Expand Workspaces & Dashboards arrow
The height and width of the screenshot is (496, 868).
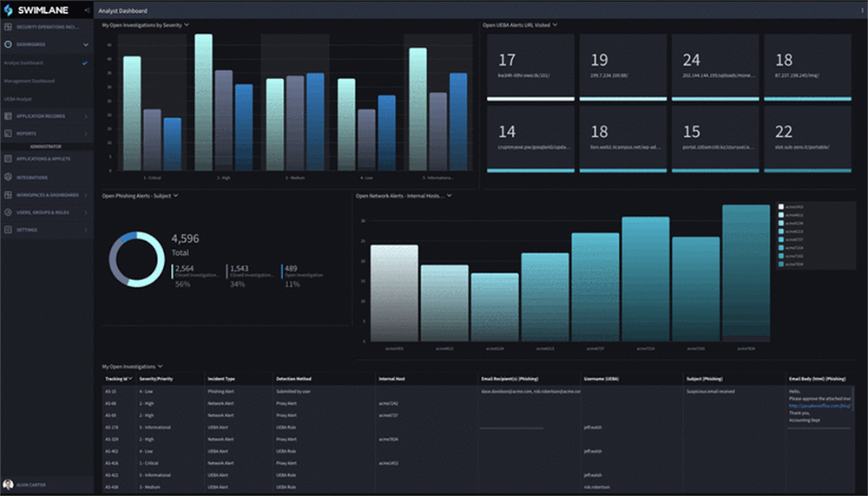pos(86,194)
